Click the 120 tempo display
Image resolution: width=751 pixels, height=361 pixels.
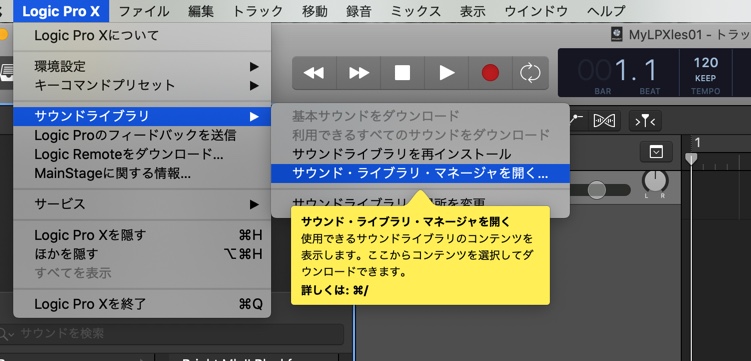(x=705, y=63)
